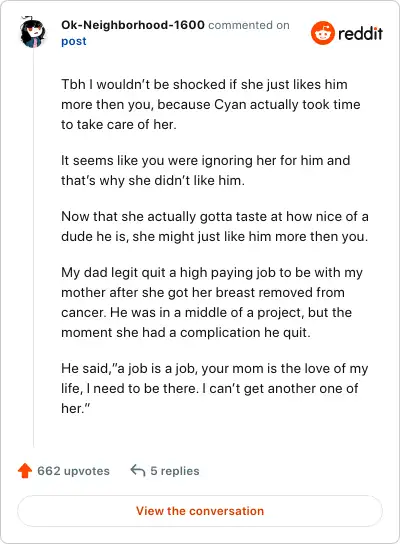
Task: Click the quote paragraph starting "He said"
Action: (215, 388)
